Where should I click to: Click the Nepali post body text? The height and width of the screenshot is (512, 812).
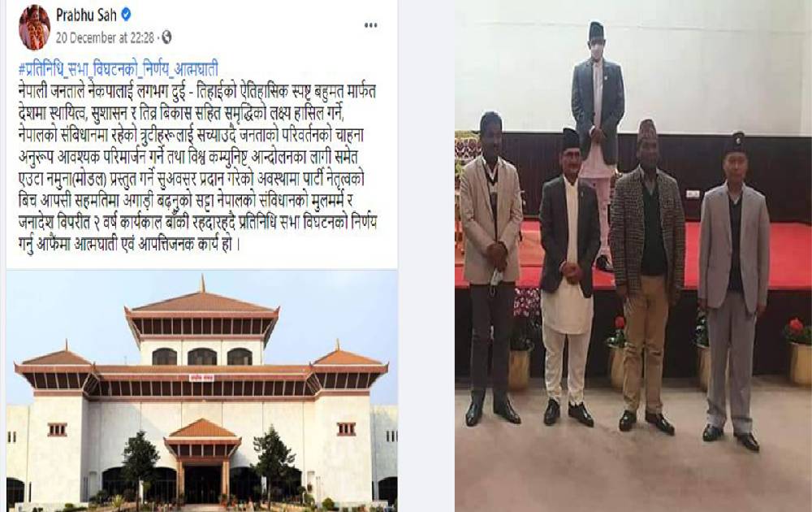(197, 167)
